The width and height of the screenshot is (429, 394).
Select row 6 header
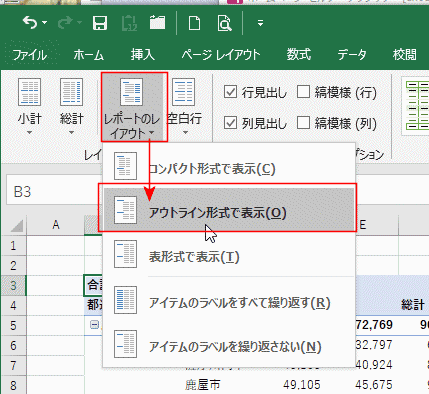click(x=13, y=346)
